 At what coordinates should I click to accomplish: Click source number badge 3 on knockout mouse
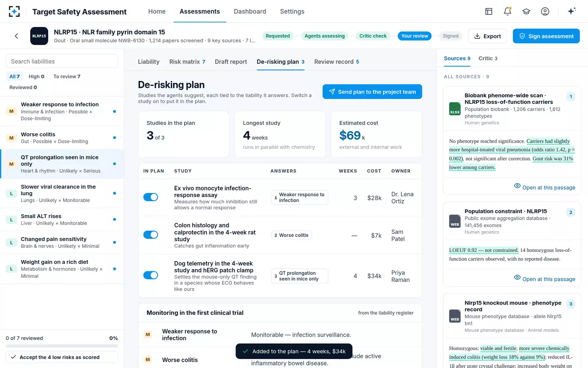coord(571,304)
